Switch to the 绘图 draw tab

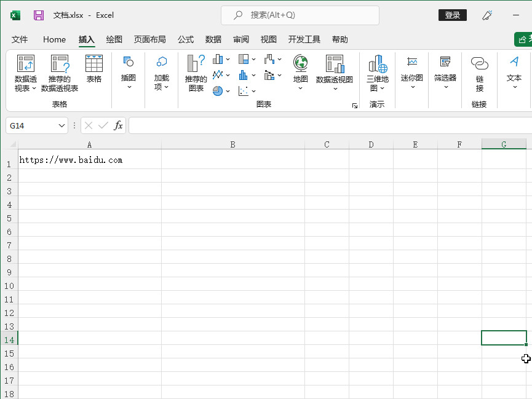tap(114, 40)
